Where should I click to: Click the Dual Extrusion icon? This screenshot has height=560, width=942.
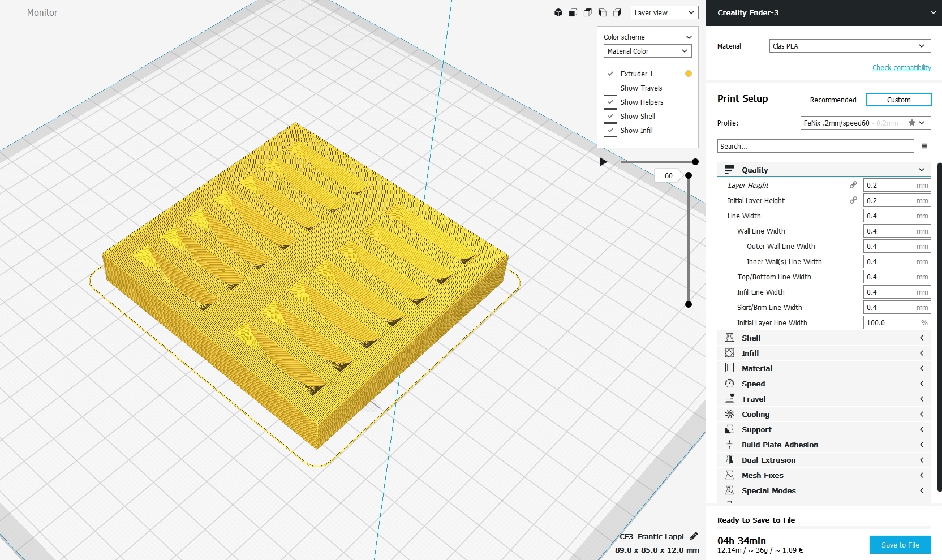[x=729, y=460]
